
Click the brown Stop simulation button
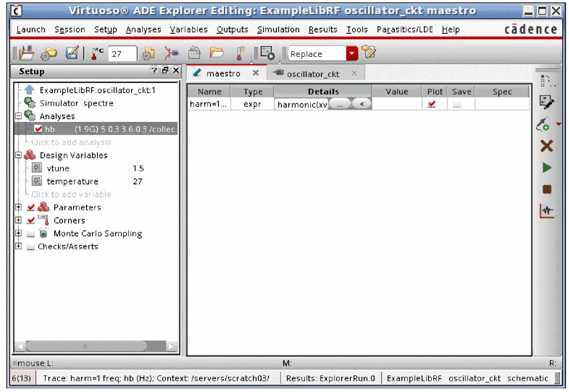[547, 190]
